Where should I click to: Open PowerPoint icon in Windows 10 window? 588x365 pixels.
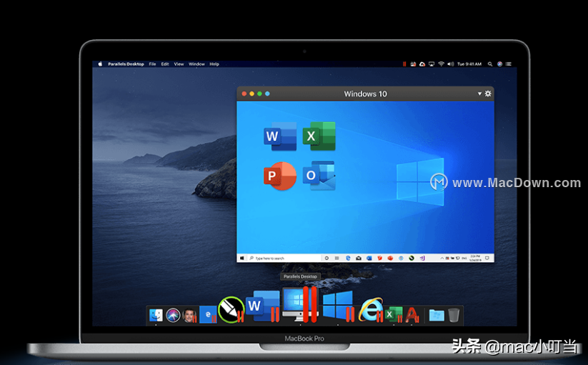[280, 176]
